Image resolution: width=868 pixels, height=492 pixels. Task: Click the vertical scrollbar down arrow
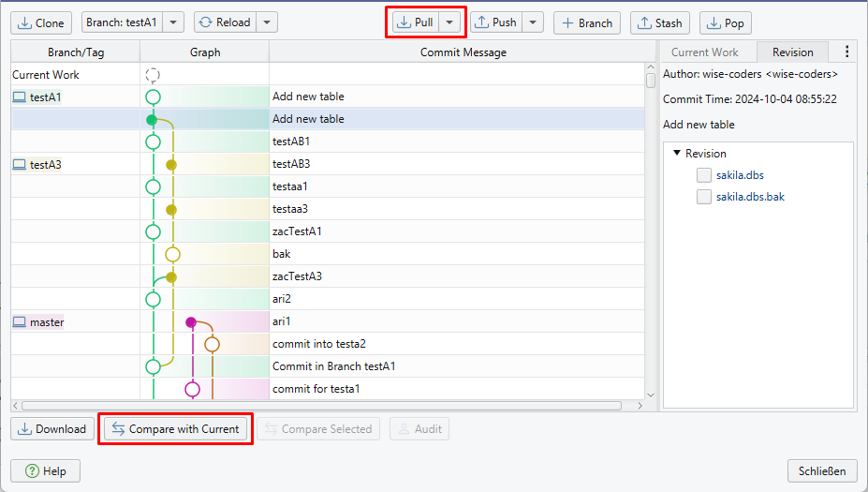point(651,395)
